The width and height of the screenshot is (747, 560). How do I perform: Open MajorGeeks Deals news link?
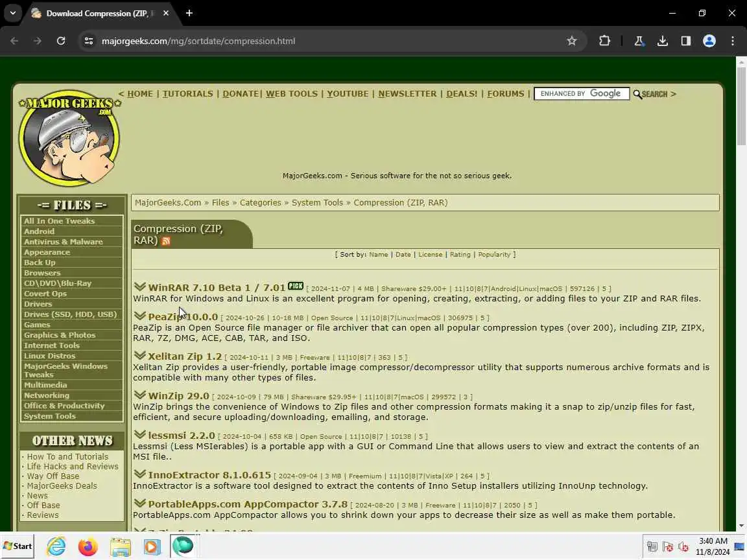tap(62, 485)
